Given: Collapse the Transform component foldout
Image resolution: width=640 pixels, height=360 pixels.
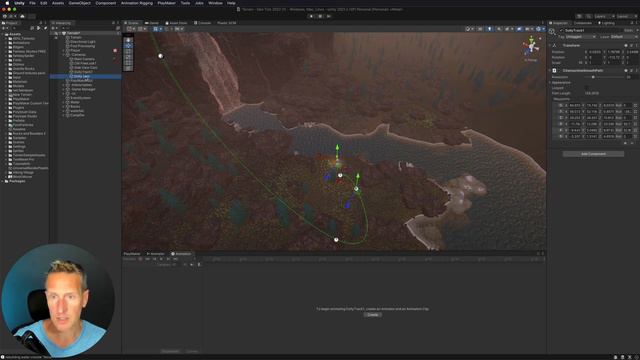Looking at the screenshot, I should pyautogui.click(x=550, y=45).
